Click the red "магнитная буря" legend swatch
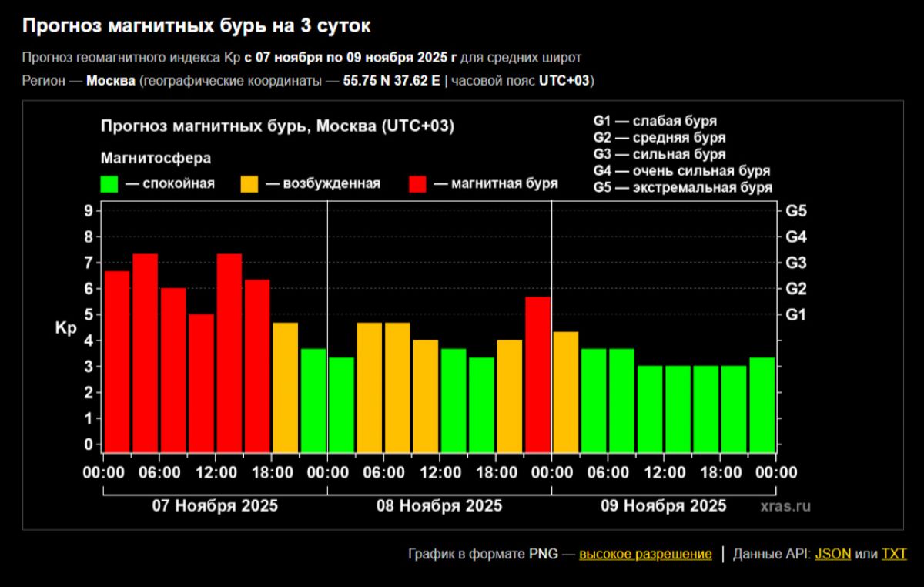The width and height of the screenshot is (924, 587). (x=417, y=184)
